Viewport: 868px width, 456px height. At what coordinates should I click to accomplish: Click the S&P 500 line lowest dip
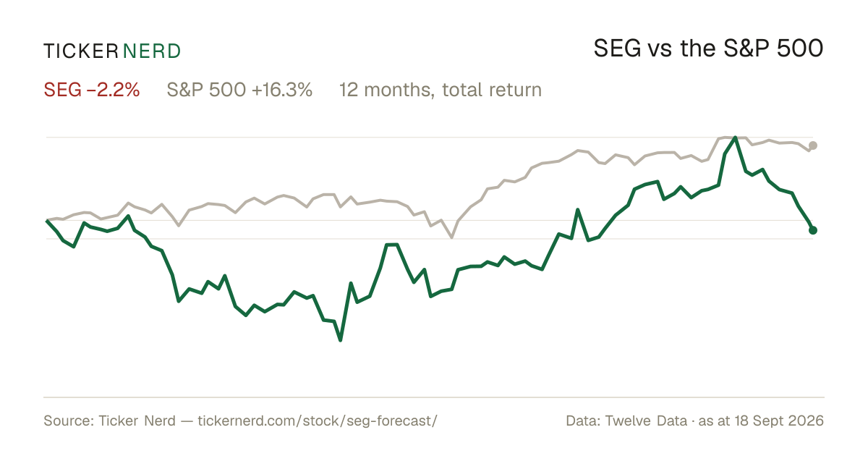pyautogui.click(x=452, y=237)
